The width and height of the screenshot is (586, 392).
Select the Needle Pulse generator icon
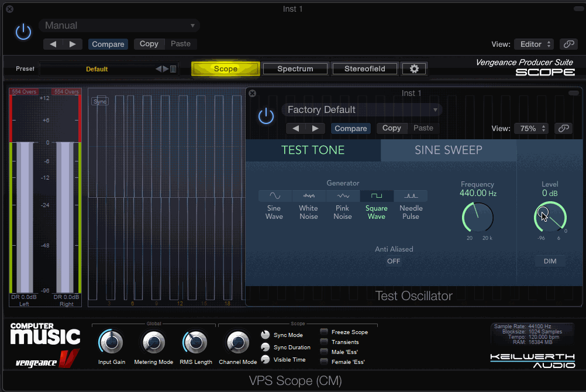pos(411,195)
